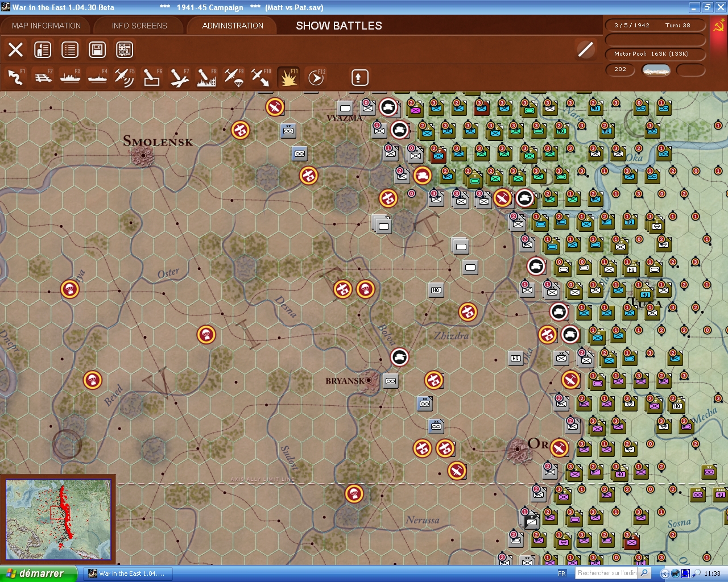Select the F2 rail mode icon

(43, 77)
